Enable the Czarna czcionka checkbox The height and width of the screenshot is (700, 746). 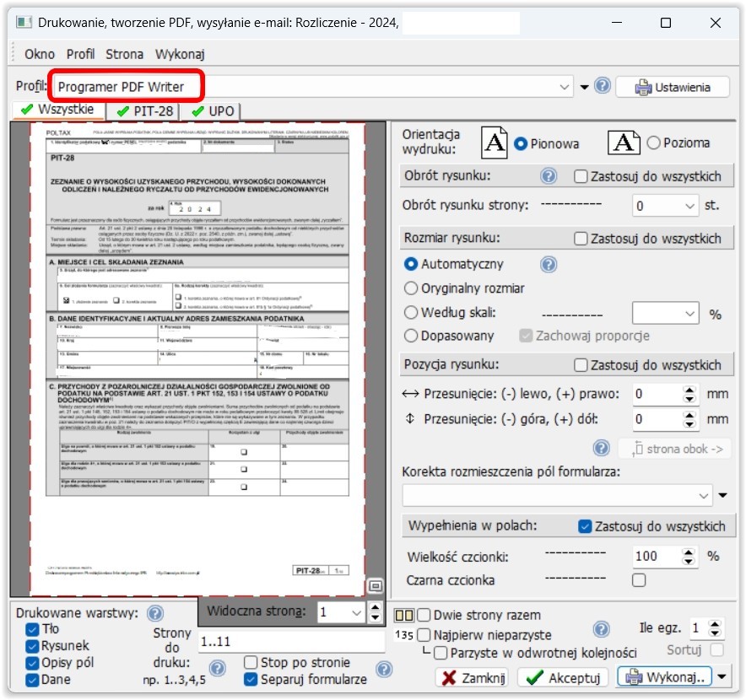tap(639, 580)
